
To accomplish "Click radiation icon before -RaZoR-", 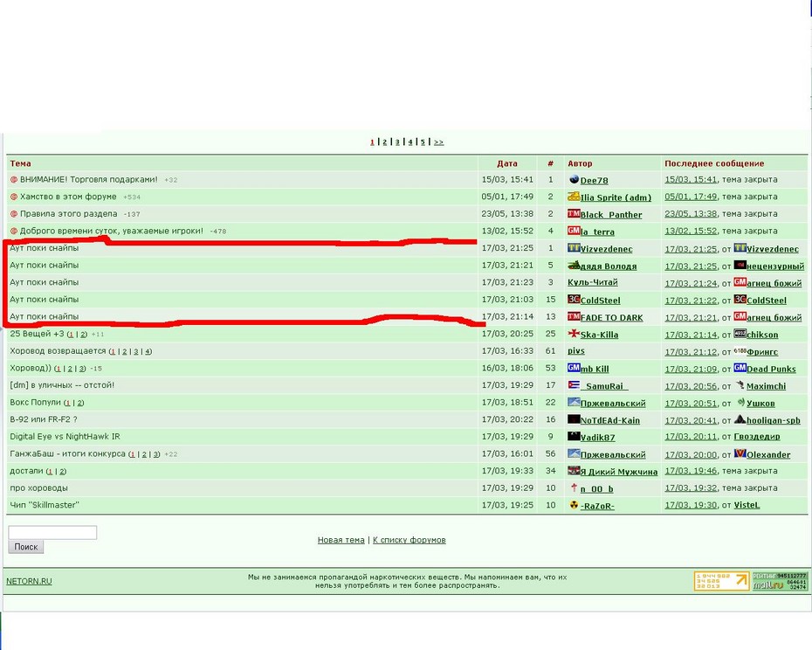I will tap(574, 505).
